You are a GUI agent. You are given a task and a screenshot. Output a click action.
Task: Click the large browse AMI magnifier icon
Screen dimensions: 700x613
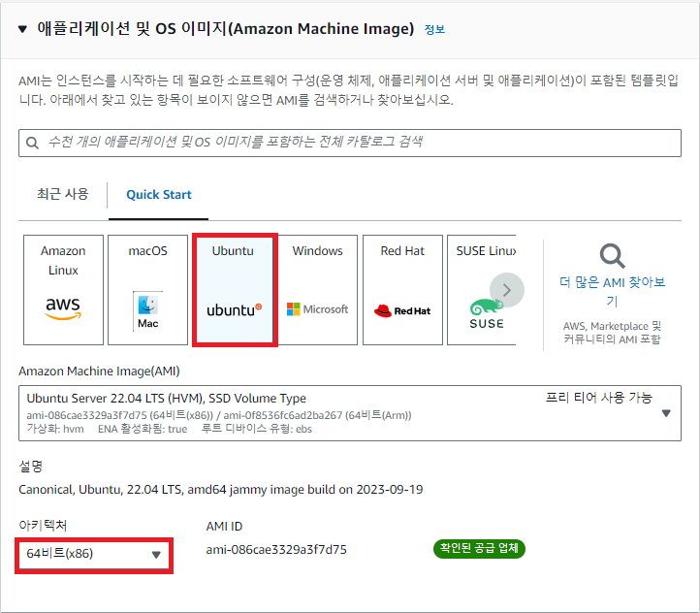click(x=612, y=255)
